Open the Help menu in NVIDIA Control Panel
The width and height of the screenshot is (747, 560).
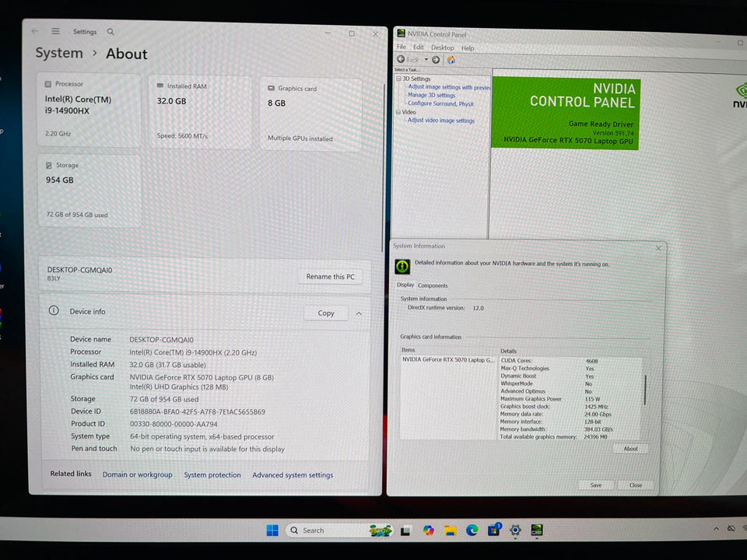(468, 48)
